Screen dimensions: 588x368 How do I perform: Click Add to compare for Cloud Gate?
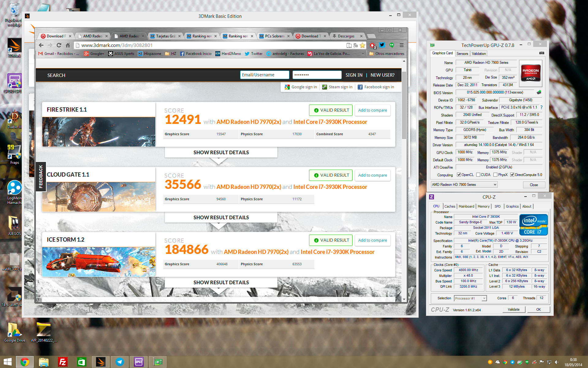(x=372, y=175)
